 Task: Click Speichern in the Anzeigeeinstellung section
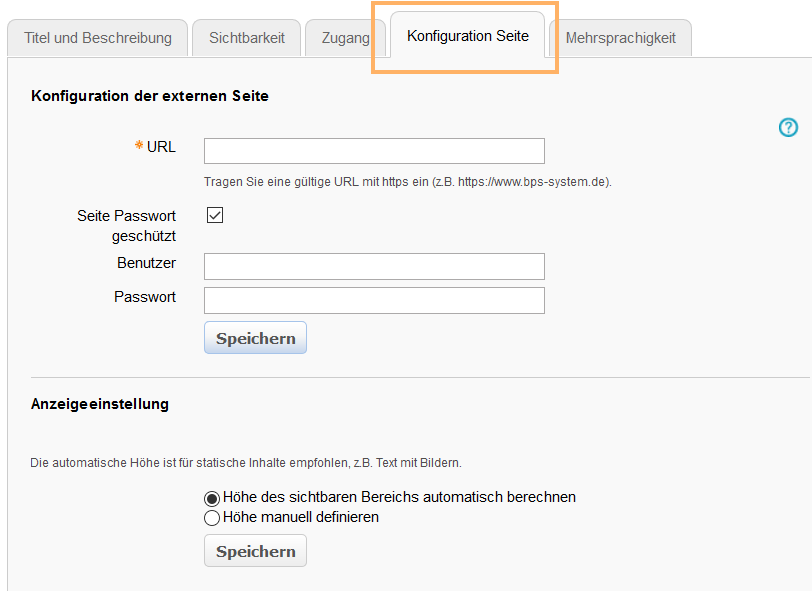254,550
